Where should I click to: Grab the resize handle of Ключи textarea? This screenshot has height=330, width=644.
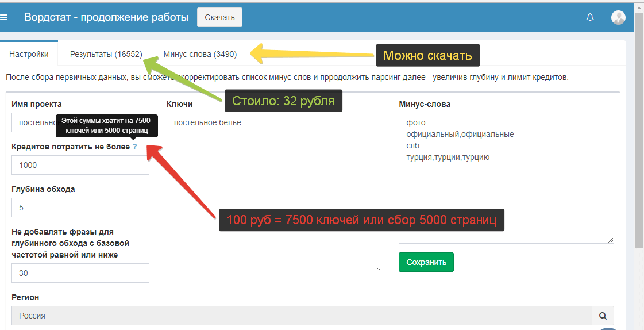[x=378, y=267]
